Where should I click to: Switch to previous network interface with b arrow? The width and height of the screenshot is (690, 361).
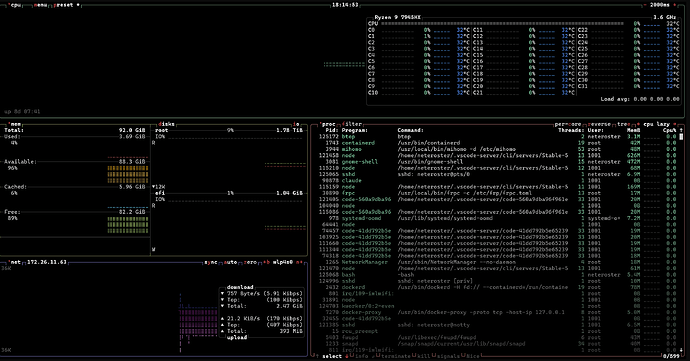[x=266, y=262]
